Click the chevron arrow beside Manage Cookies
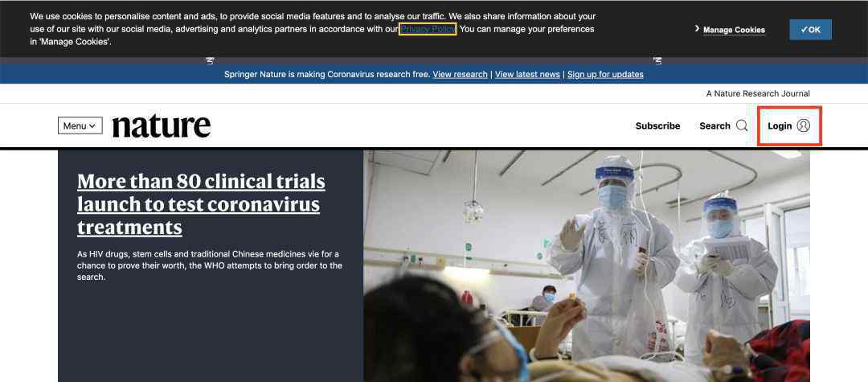This screenshot has width=868, height=382. click(x=697, y=29)
